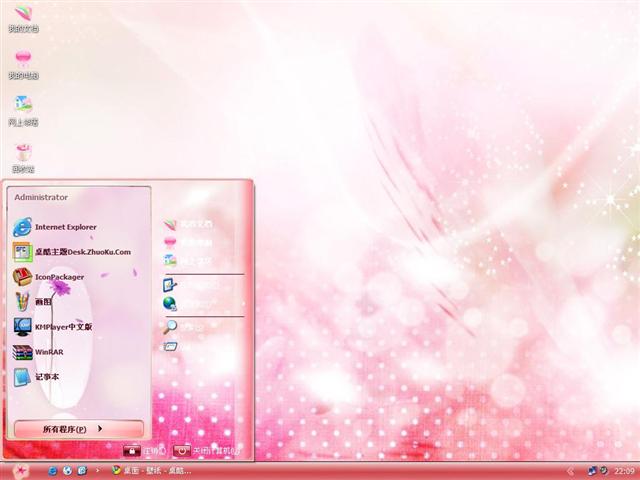Viewport: 640px width, 480px height.
Task: Click the third quick launch icon
Action: point(82,471)
